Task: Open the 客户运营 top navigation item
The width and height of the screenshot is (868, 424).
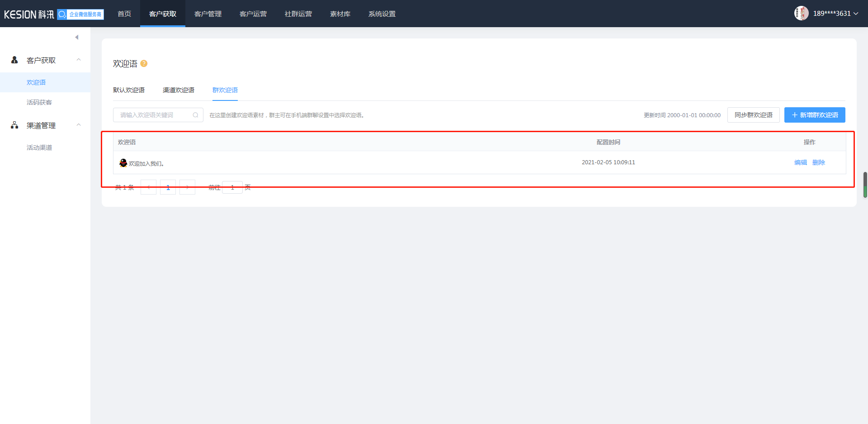Action: pos(253,14)
